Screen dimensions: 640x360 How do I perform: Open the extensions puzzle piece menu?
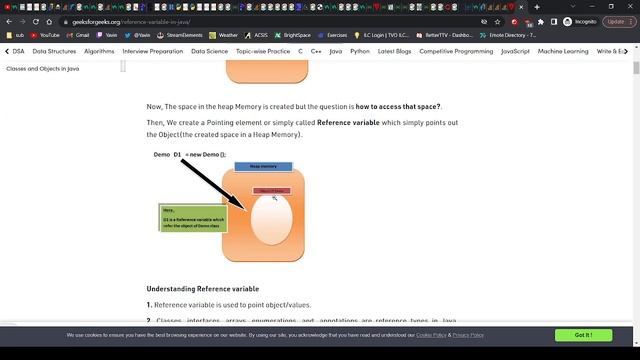pos(541,22)
